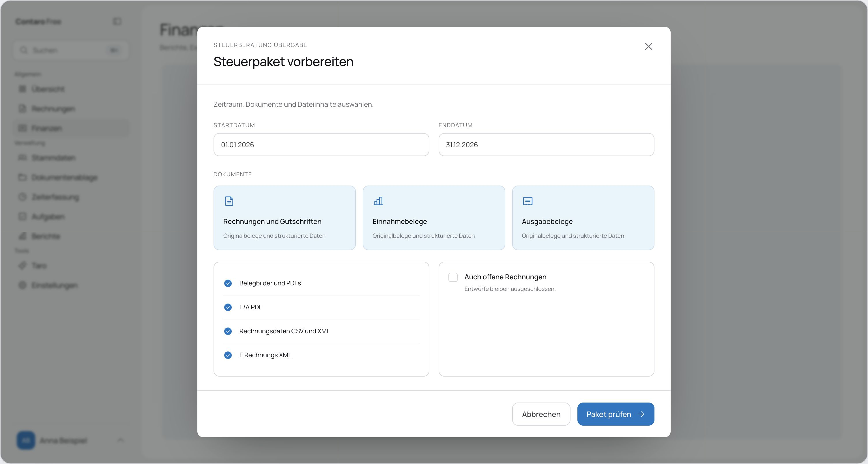Screen dimensions: 868x464
Task: Enable Auch offene Rechnungen checkbox
Action: [x=453, y=277]
